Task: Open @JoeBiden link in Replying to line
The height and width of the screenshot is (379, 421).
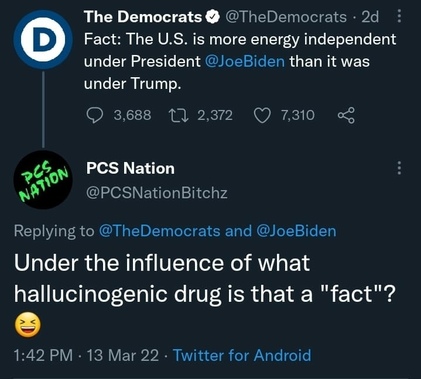Action: click(296, 231)
